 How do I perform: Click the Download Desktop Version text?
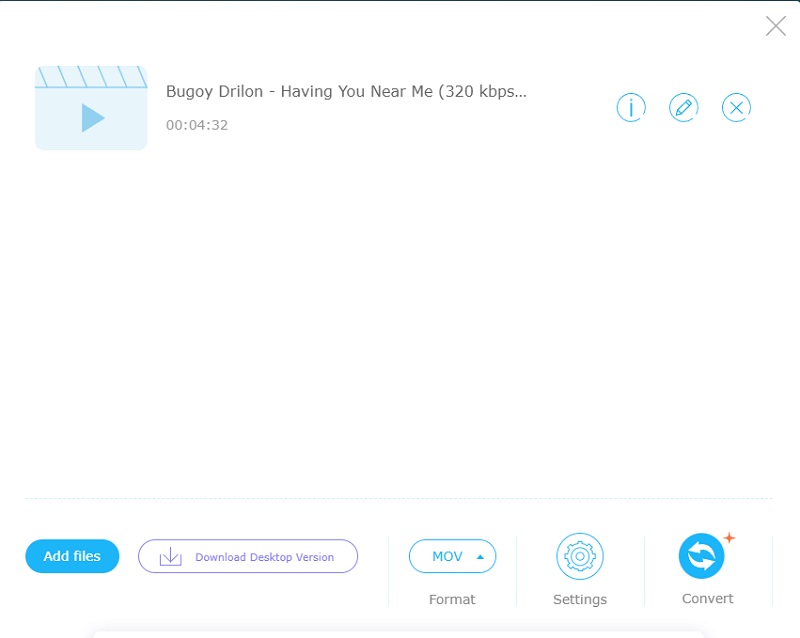pos(264,557)
